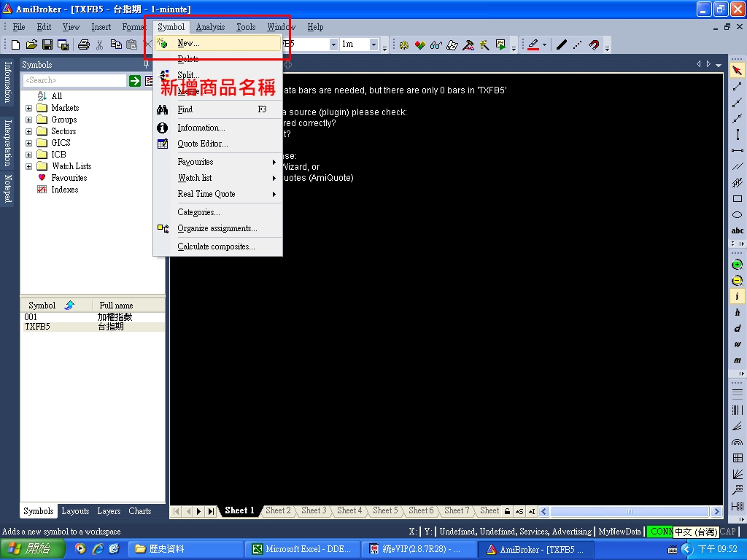The image size is (747, 560).
Task: Click the chart horizontal scrollbar
Action: tap(630, 511)
